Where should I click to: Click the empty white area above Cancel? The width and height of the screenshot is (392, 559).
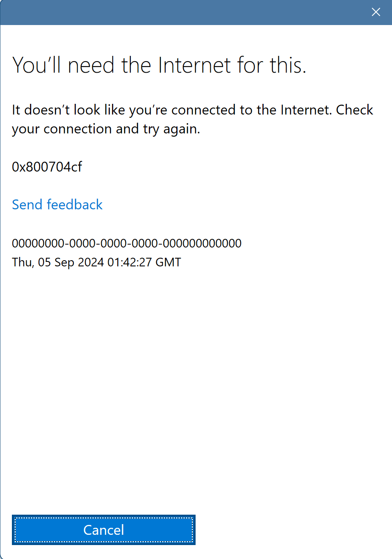196,390
